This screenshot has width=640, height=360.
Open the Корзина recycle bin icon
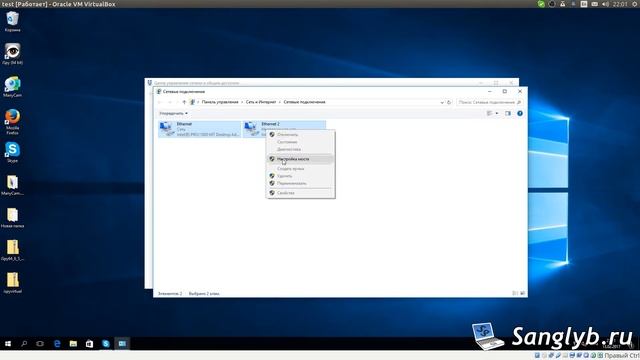[x=12, y=21]
